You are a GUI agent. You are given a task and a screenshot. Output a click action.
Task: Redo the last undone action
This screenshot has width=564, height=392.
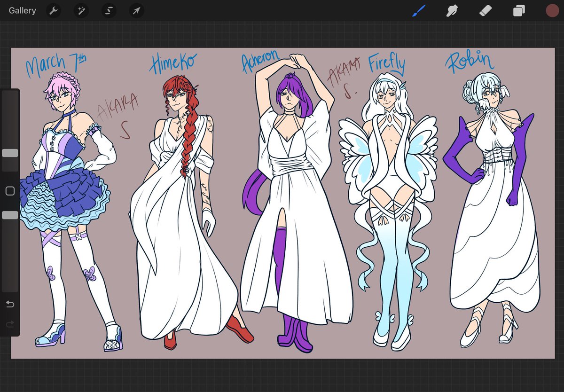coord(10,324)
